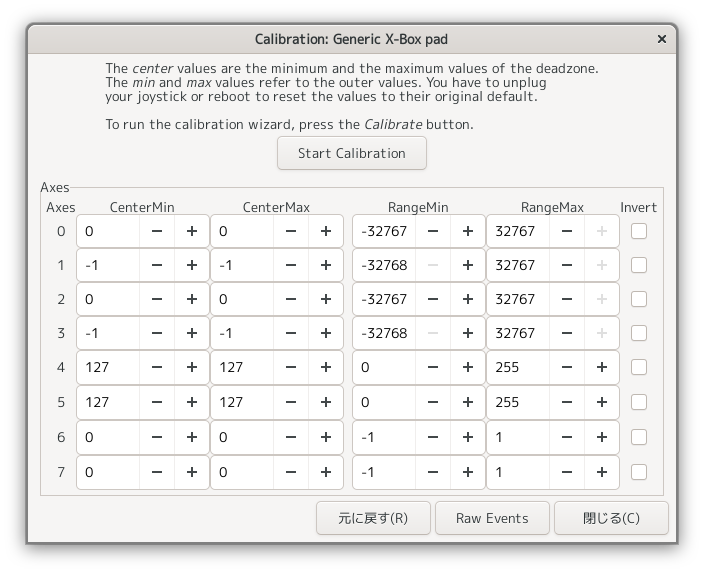The image size is (704, 573).
Task: Increase CenterMax for axis 0
Action: 326,231
